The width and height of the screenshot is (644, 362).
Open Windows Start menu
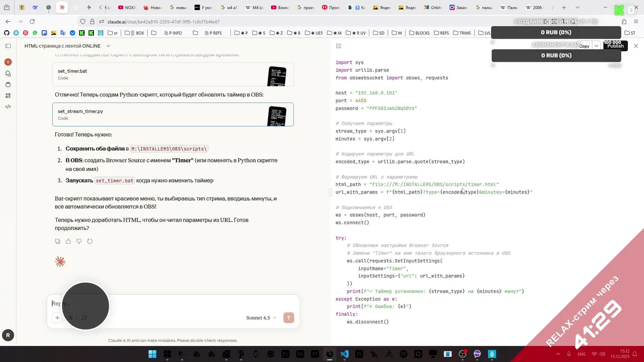pos(152,354)
